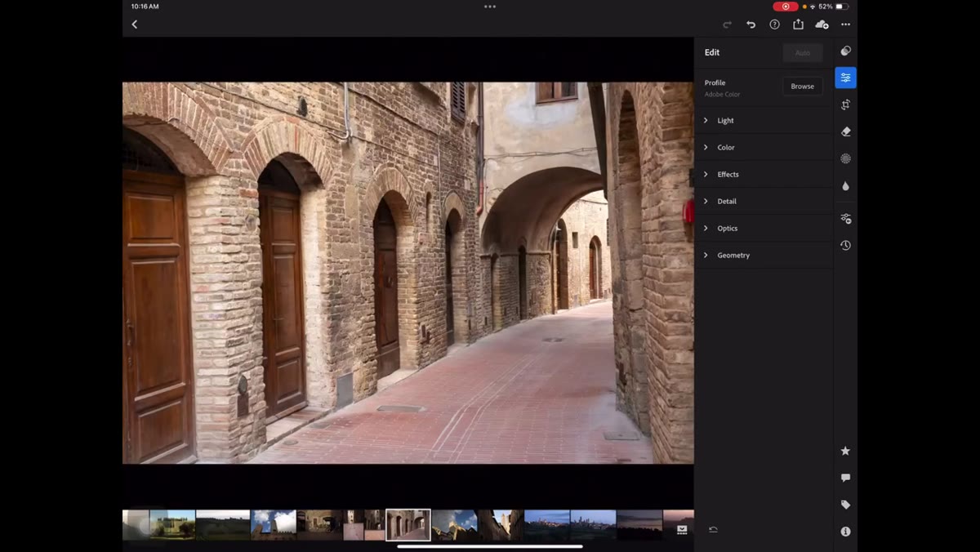Expand the Optics panel

click(x=764, y=228)
